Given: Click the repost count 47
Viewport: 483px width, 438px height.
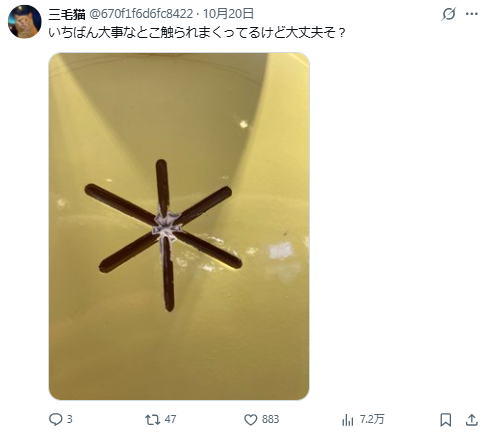Looking at the screenshot, I should pyautogui.click(x=170, y=419).
